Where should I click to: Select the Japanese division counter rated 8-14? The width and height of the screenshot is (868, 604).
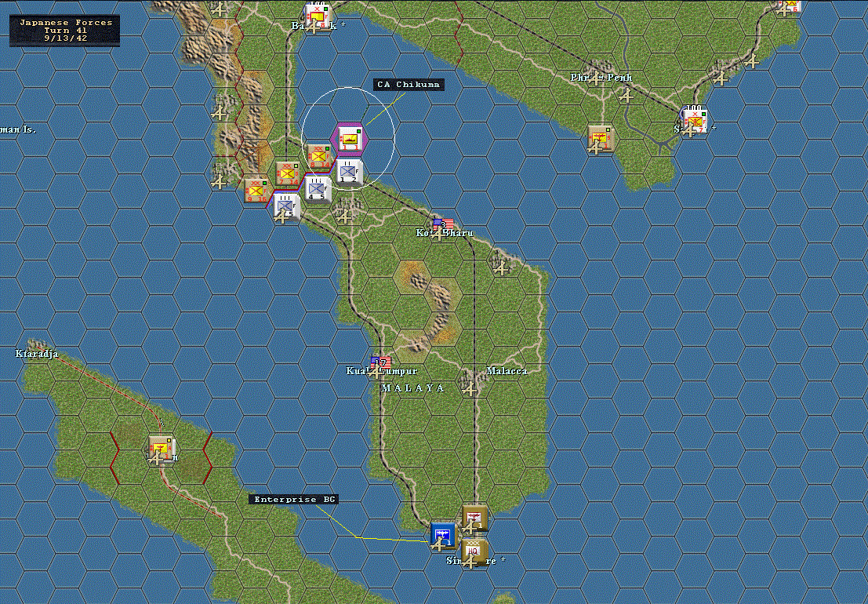coord(319,156)
